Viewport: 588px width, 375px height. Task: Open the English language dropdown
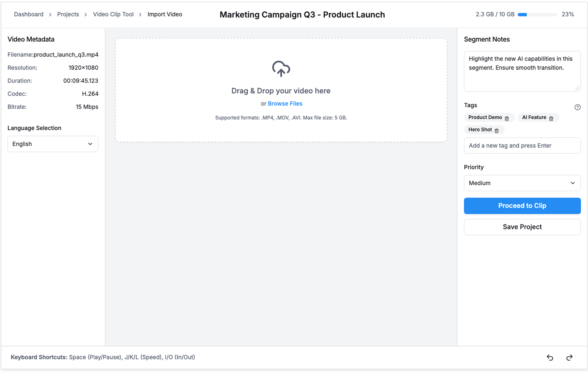(x=53, y=144)
